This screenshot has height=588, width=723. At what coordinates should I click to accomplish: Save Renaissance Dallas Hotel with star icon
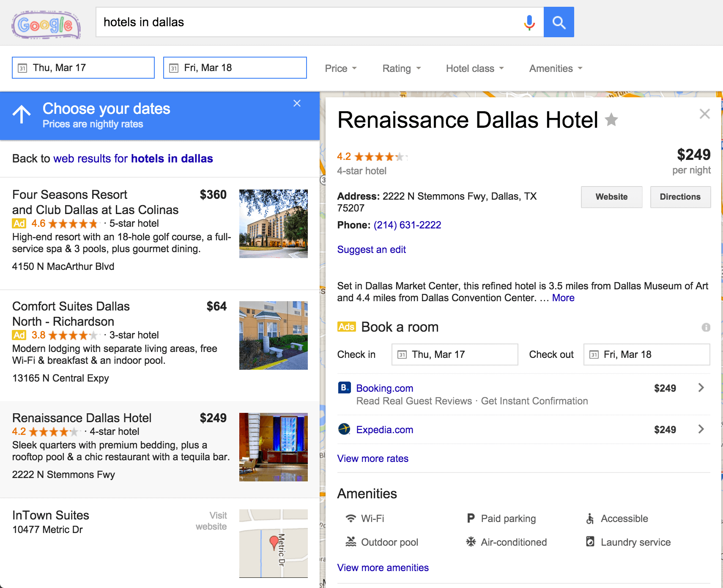tap(611, 120)
